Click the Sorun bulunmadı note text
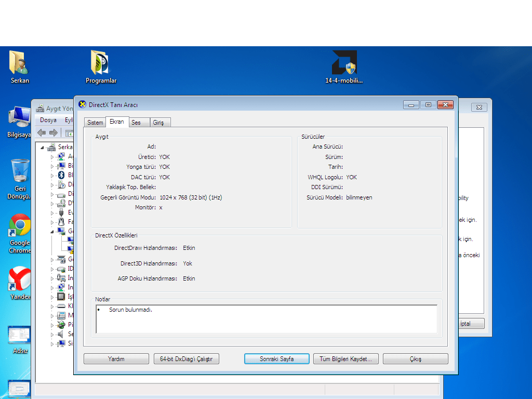532x399 pixels. pos(130,310)
